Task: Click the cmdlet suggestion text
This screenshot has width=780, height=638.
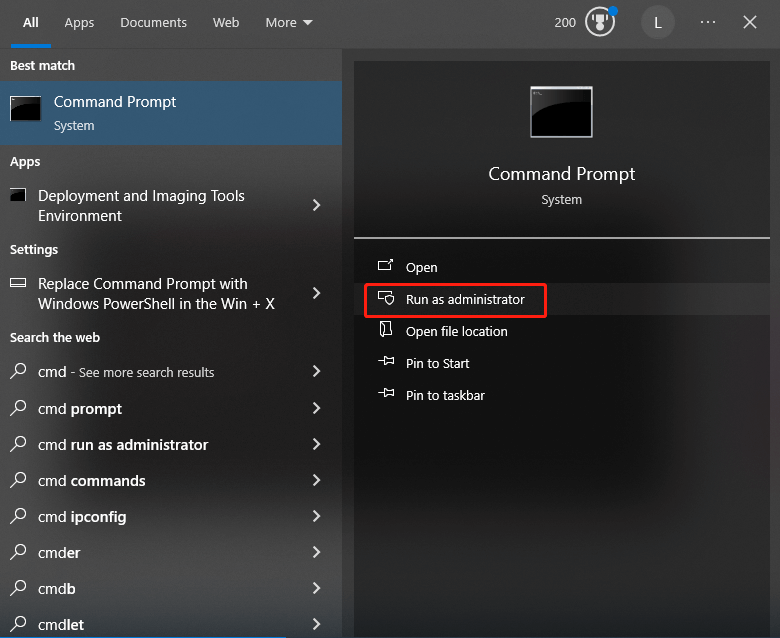Action: click(61, 625)
